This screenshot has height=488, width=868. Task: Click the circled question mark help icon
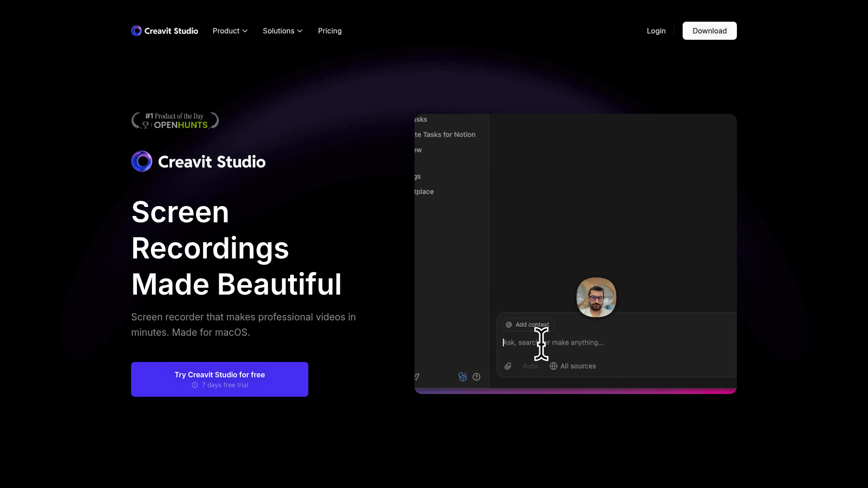476,377
